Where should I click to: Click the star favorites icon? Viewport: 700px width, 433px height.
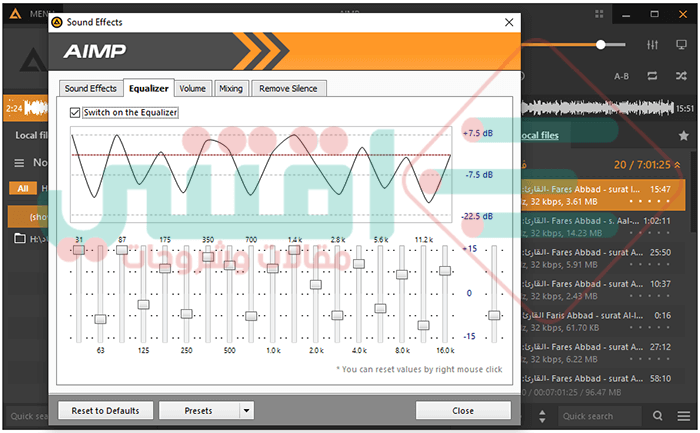coord(683,135)
